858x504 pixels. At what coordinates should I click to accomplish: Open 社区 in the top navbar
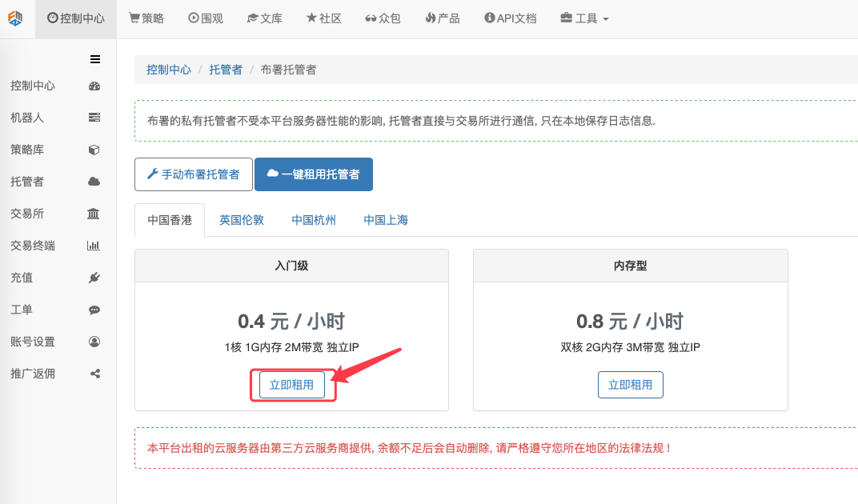click(324, 18)
